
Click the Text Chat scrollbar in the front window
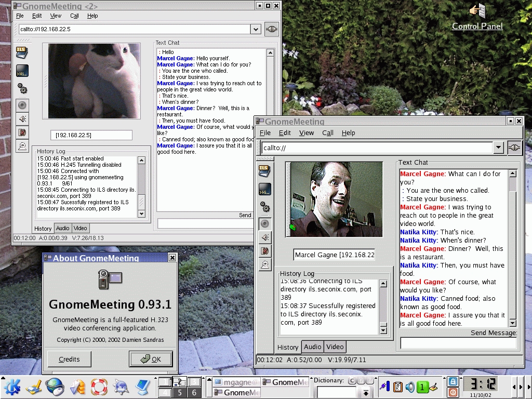(513, 247)
